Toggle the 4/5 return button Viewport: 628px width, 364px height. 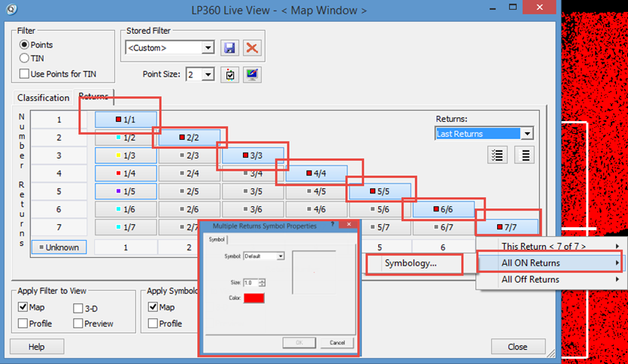pyautogui.click(x=317, y=192)
